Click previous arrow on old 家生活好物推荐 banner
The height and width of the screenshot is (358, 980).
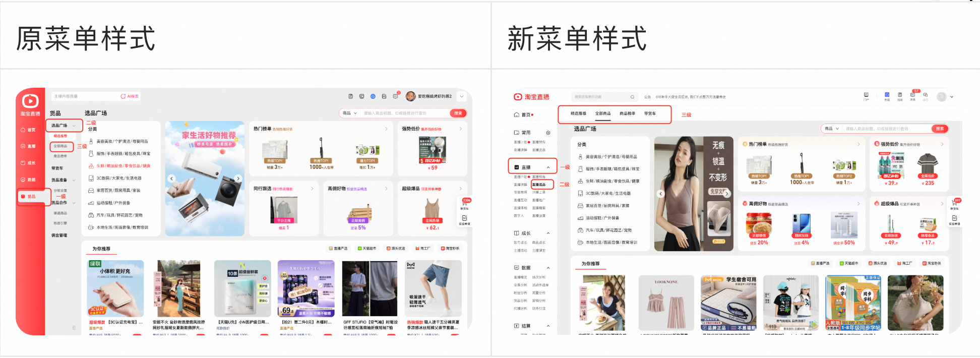pos(171,178)
